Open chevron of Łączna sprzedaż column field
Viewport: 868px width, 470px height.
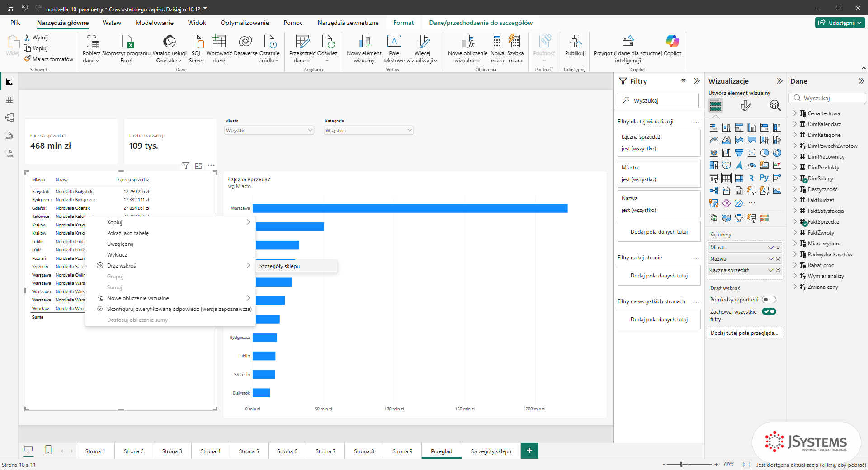(771, 270)
